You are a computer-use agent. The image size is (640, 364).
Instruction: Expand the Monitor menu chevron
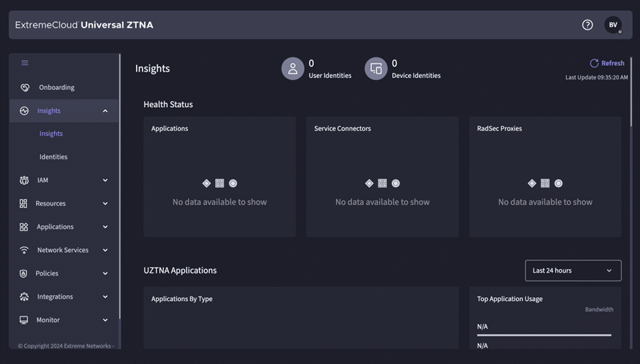click(106, 320)
